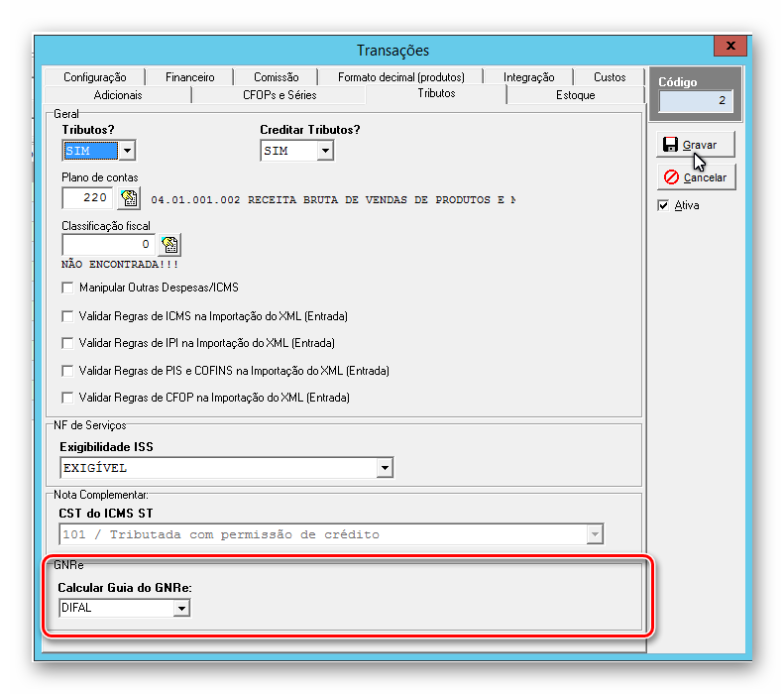
Task: Switch to the Configuração tab
Action: [x=94, y=77]
